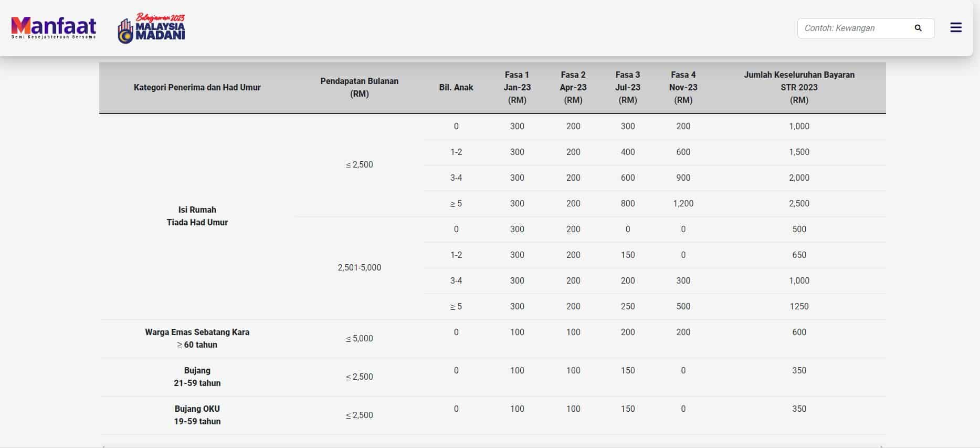Select total '600' in Warga Emas row
The height and width of the screenshot is (448, 980).
[x=799, y=332]
